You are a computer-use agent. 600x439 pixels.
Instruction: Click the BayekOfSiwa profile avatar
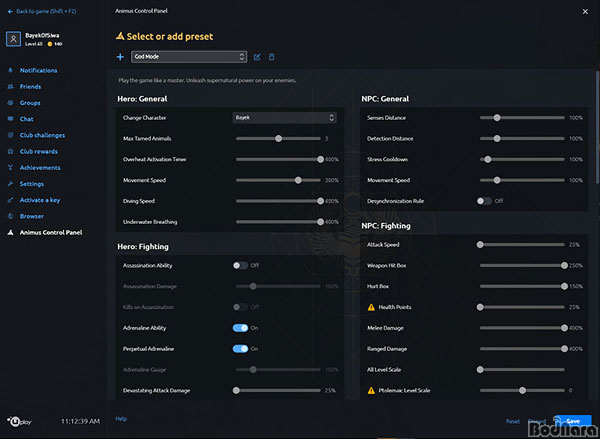pyautogui.click(x=13, y=39)
